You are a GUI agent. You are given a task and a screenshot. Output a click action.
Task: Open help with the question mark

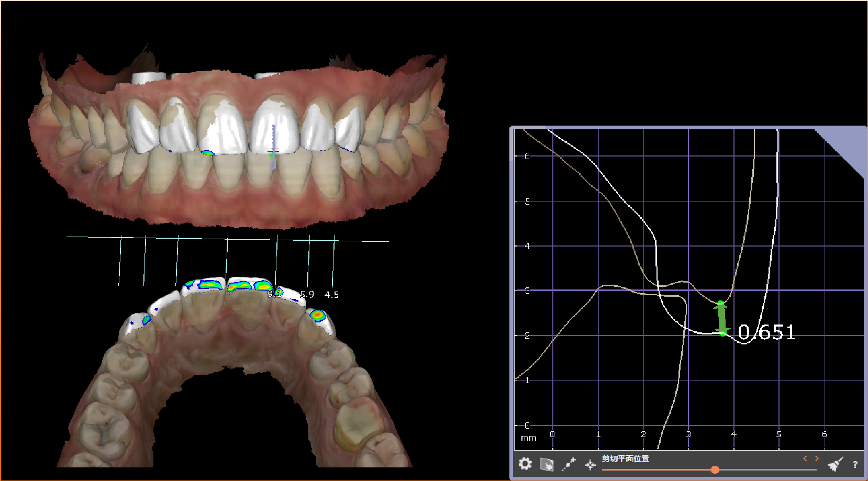855,464
